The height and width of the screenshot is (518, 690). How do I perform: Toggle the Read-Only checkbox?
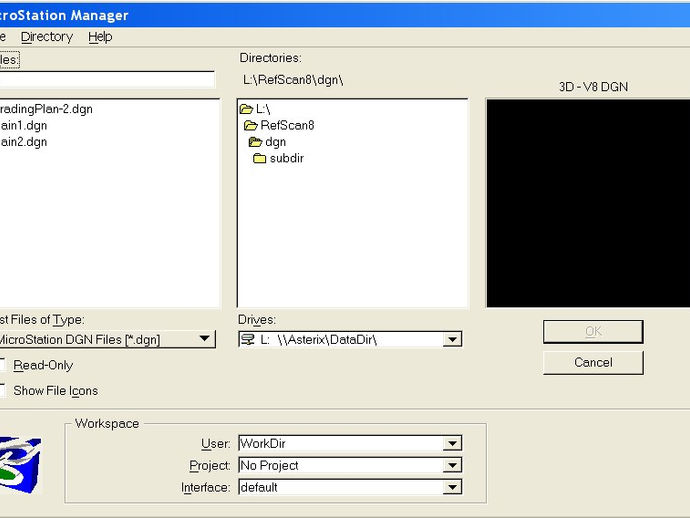click(x=2, y=365)
